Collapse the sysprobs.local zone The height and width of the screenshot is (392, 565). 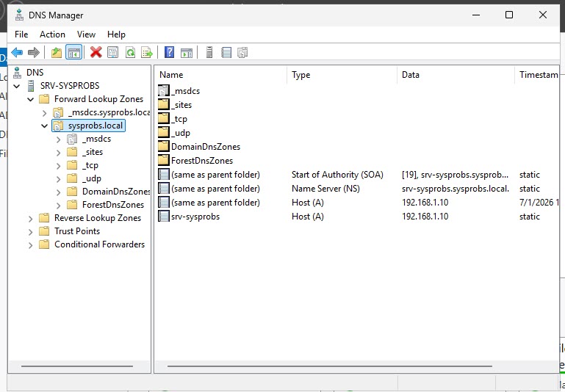[x=44, y=126]
